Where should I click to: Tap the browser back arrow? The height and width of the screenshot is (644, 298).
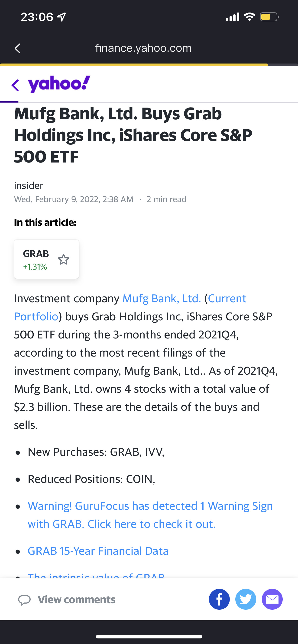point(17,48)
